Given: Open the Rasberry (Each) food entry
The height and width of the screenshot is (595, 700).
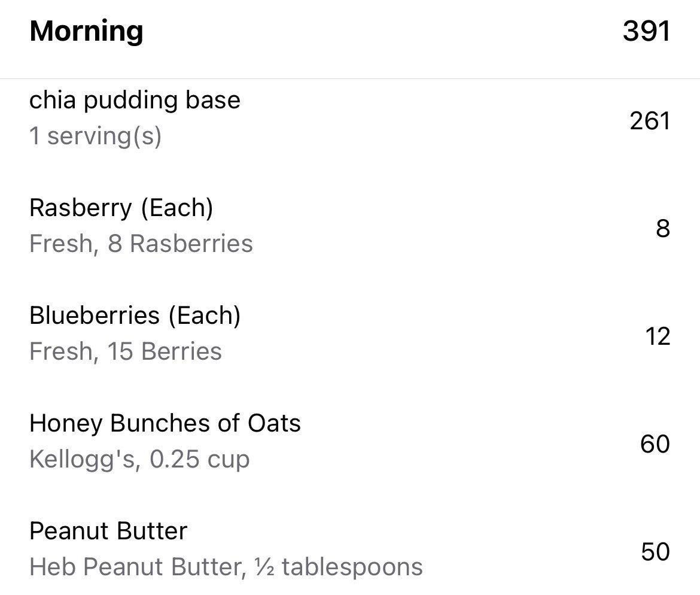Looking at the screenshot, I should (x=121, y=208).
